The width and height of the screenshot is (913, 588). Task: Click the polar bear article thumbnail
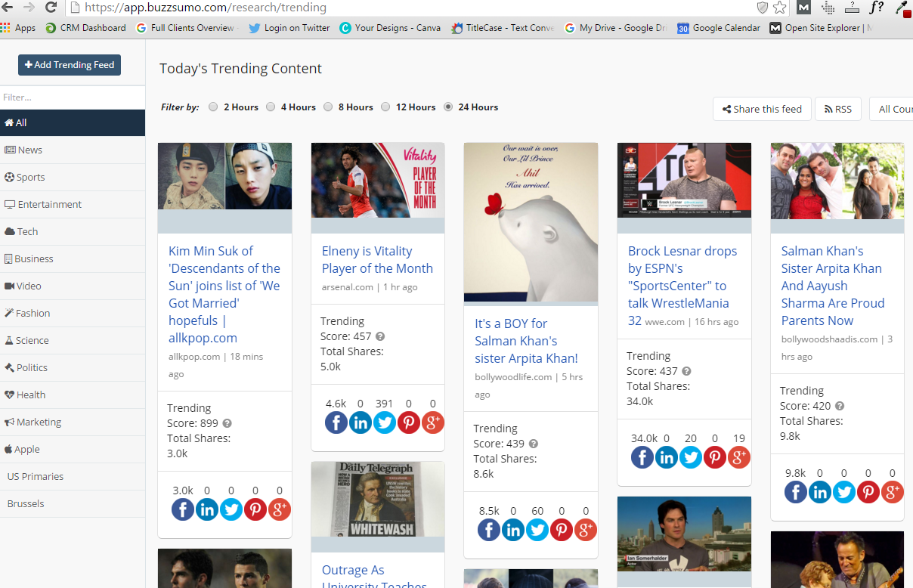(x=531, y=223)
